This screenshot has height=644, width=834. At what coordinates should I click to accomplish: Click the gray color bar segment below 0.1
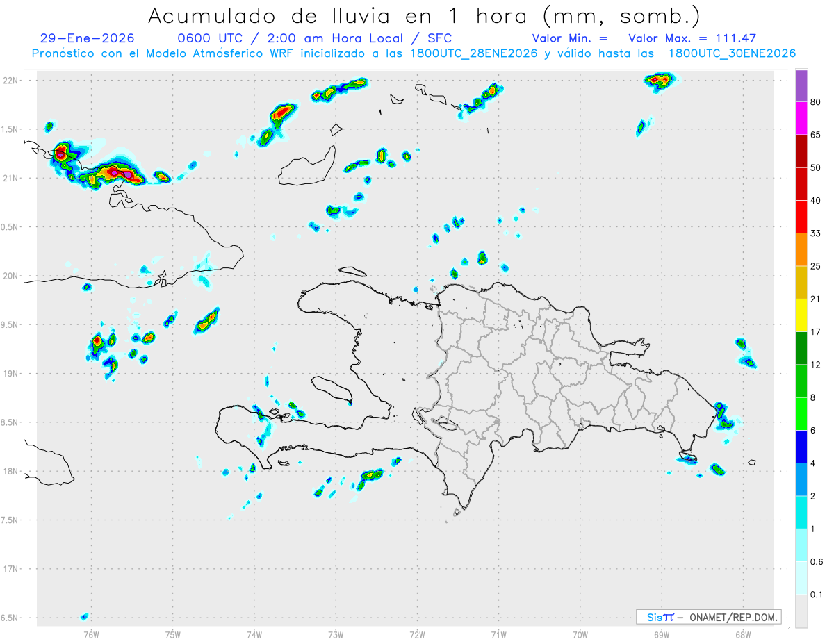tap(801, 611)
